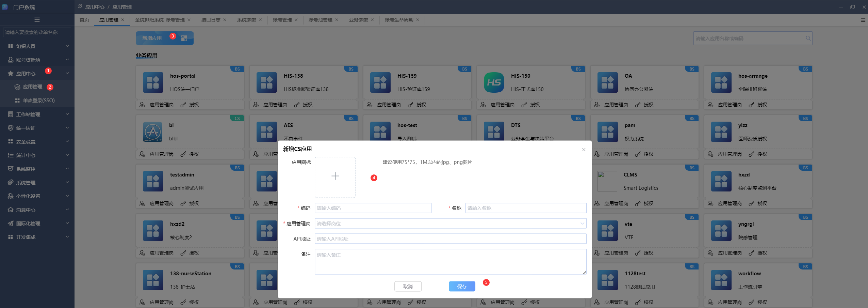Focus the 编码 input field
The height and width of the screenshot is (308, 868).
[x=373, y=208]
